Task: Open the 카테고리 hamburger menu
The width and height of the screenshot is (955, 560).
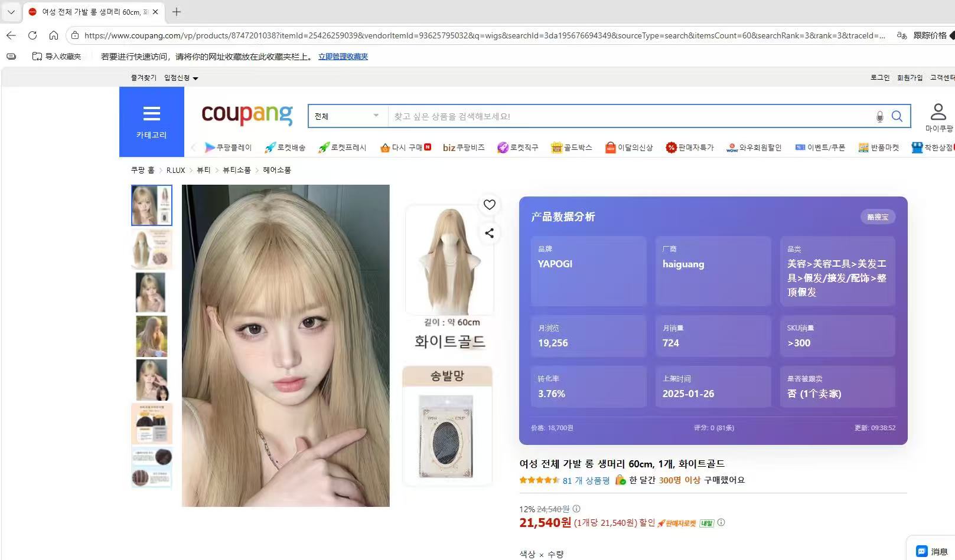Action: click(152, 122)
